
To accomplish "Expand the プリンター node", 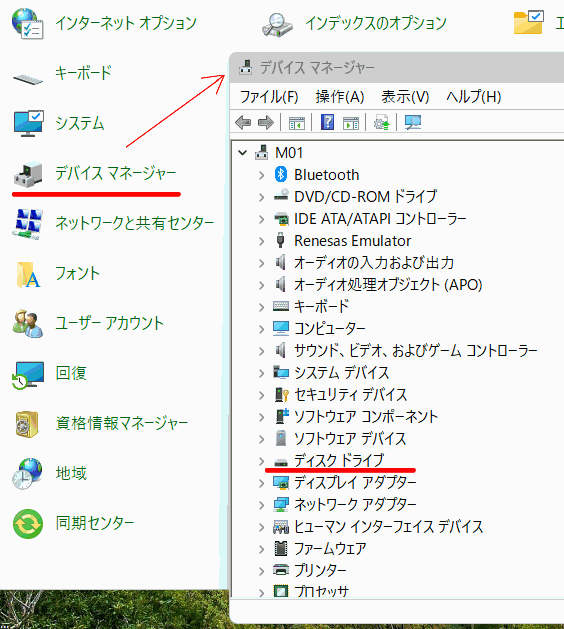I will point(262,570).
